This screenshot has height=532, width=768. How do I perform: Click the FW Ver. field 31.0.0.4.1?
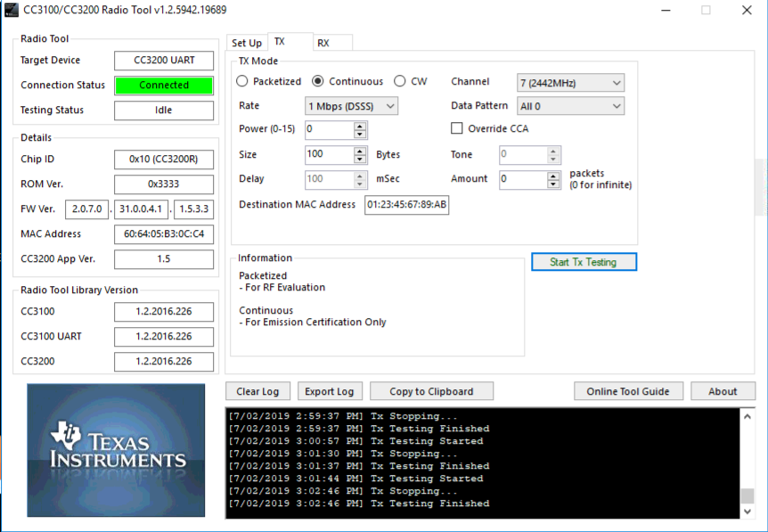(141, 209)
